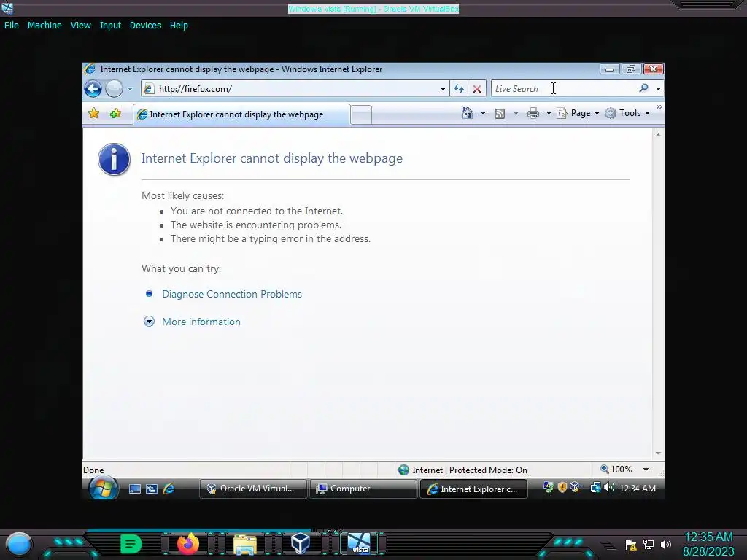Click the Vista Start orb

pos(104,488)
